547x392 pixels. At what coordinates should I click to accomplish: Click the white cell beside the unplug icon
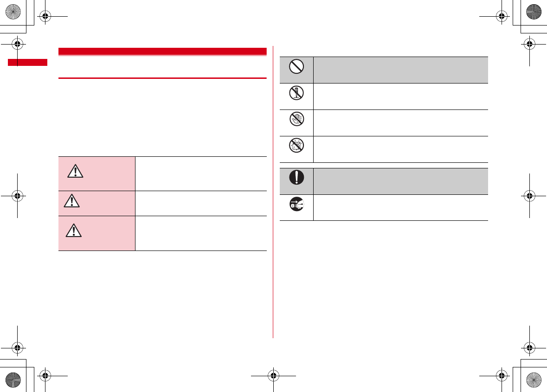pos(400,207)
